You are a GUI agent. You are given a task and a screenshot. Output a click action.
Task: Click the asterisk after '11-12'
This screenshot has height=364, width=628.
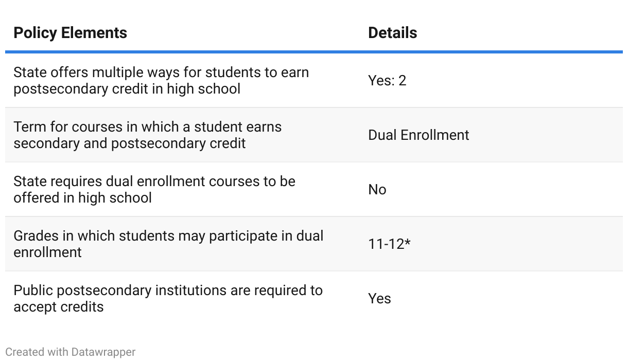(x=407, y=243)
